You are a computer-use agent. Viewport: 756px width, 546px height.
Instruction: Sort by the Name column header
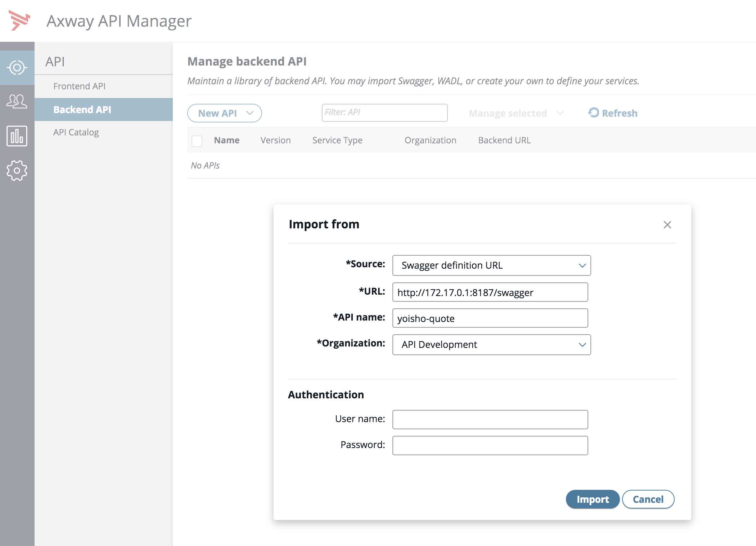click(x=226, y=140)
